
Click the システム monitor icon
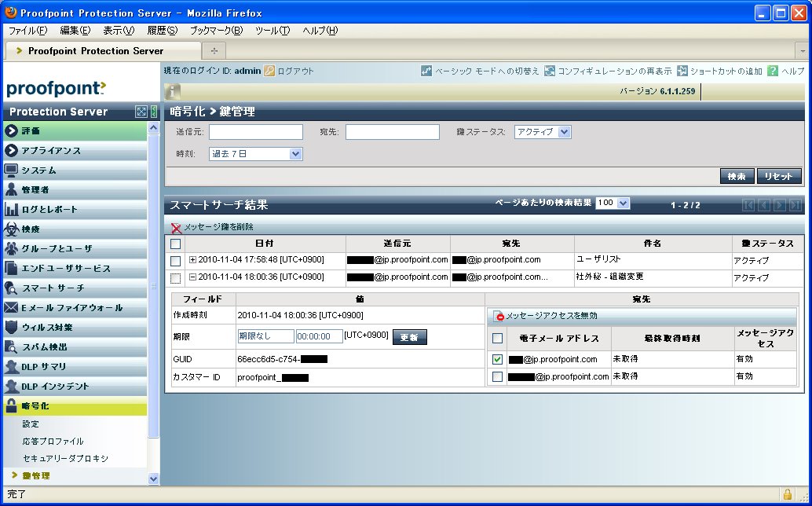click(11, 170)
